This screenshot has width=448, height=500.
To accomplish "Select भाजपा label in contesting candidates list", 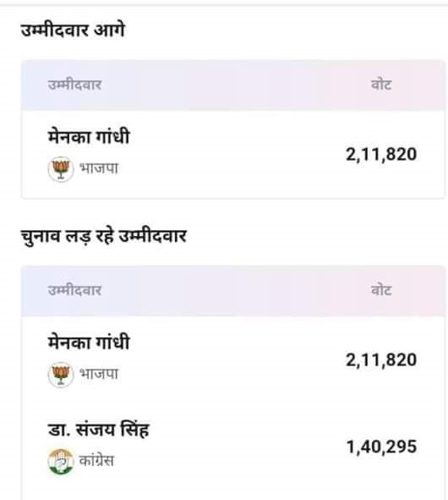I will 99,373.
